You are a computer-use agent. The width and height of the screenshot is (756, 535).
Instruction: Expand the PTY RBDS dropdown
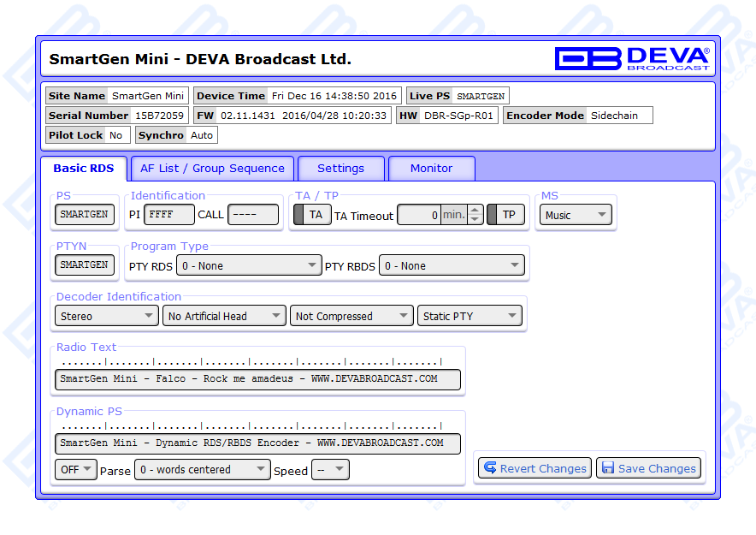tap(451, 265)
